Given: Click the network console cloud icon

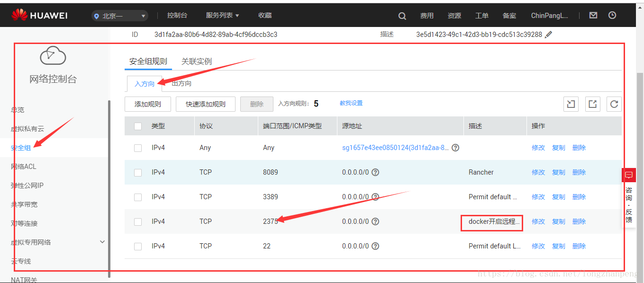Looking at the screenshot, I should tap(53, 55).
